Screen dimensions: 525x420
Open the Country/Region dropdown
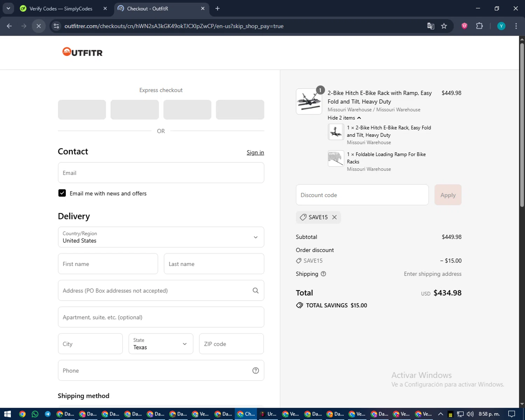click(161, 237)
